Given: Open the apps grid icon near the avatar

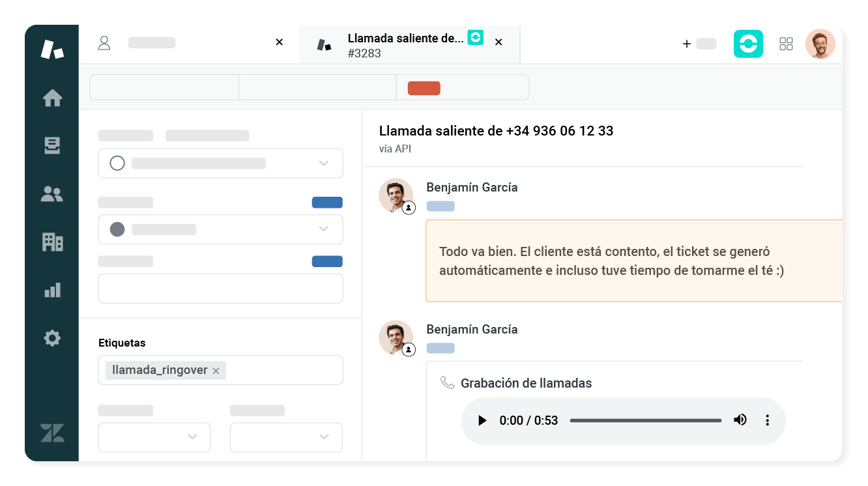Looking at the screenshot, I should [786, 44].
